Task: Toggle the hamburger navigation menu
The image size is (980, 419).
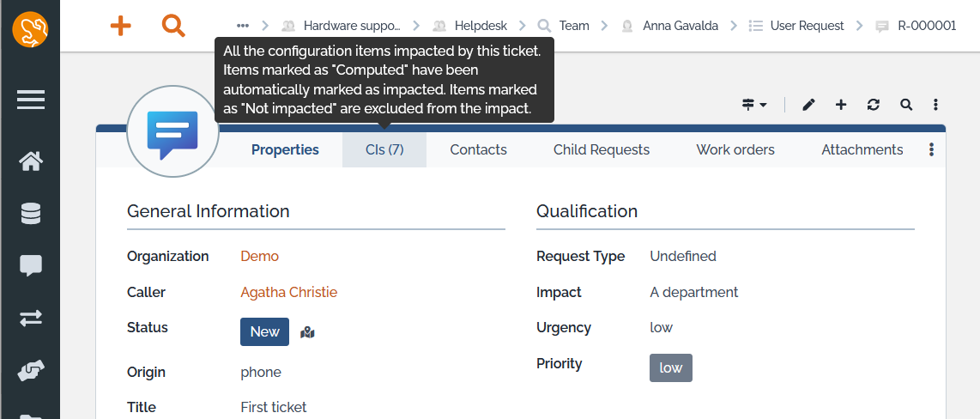Action: pos(31,100)
